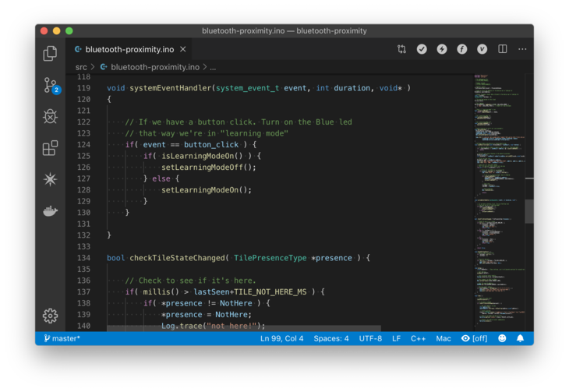Click the checkmark compile icon
569x392 pixels.
(422, 49)
